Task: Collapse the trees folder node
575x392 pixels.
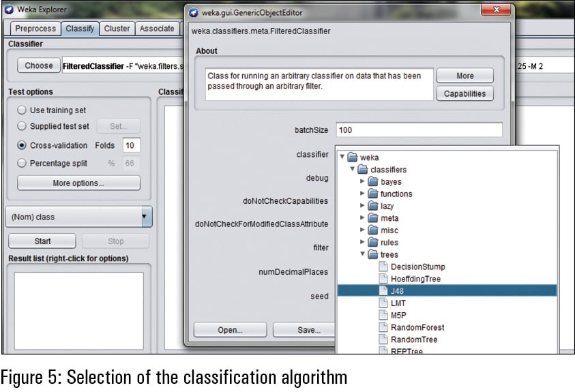Action: pyautogui.click(x=363, y=254)
